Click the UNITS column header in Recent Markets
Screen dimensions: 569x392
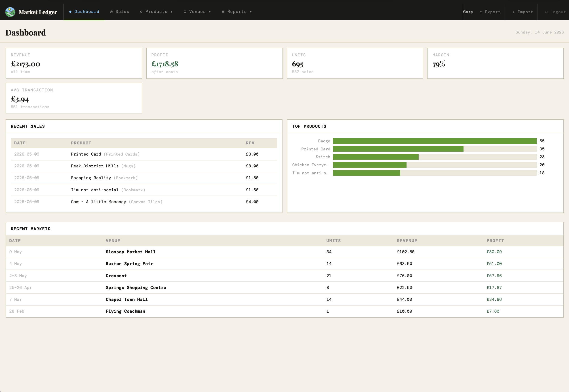(x=333, y=241)
